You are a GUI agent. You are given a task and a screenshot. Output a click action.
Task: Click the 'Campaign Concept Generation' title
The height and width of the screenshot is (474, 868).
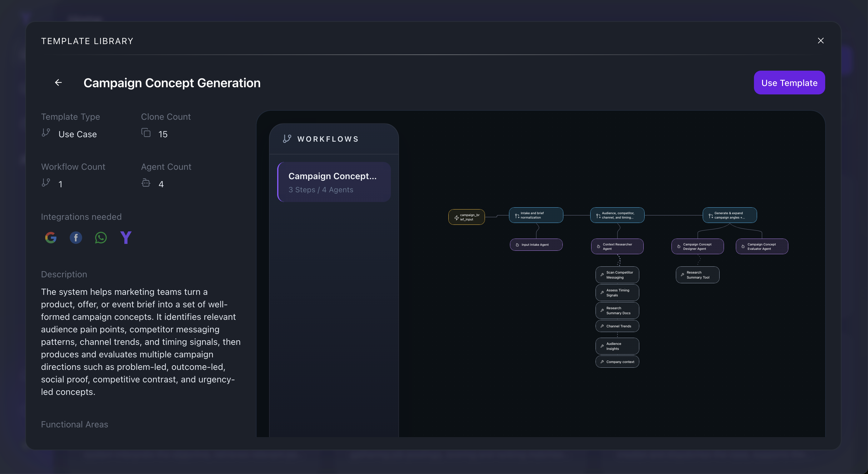click(172, 83)
